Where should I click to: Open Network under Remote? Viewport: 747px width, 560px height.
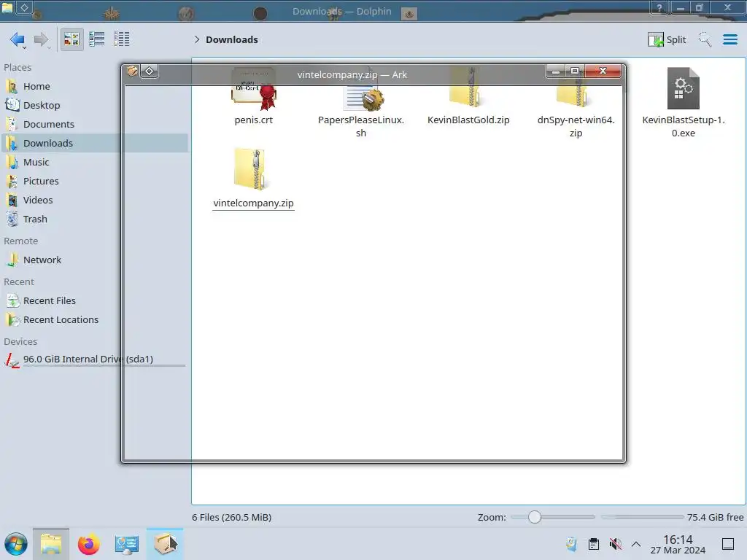[94, 260]
